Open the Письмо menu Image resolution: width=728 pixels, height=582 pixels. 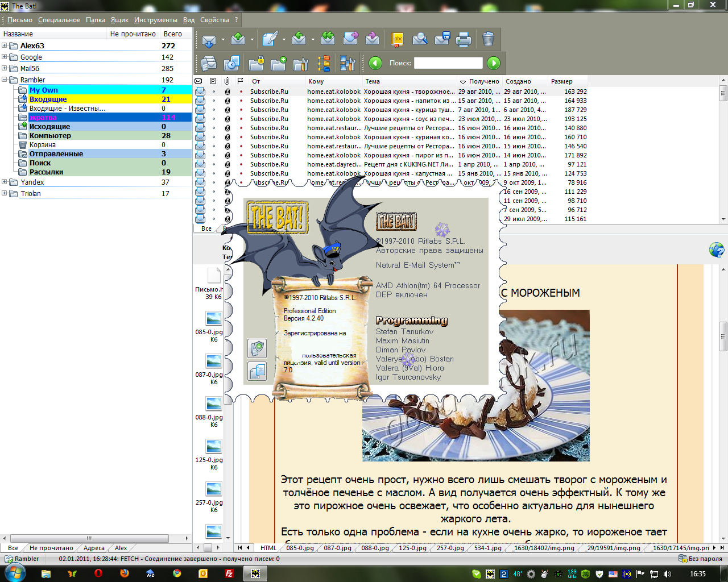[20, 20]
